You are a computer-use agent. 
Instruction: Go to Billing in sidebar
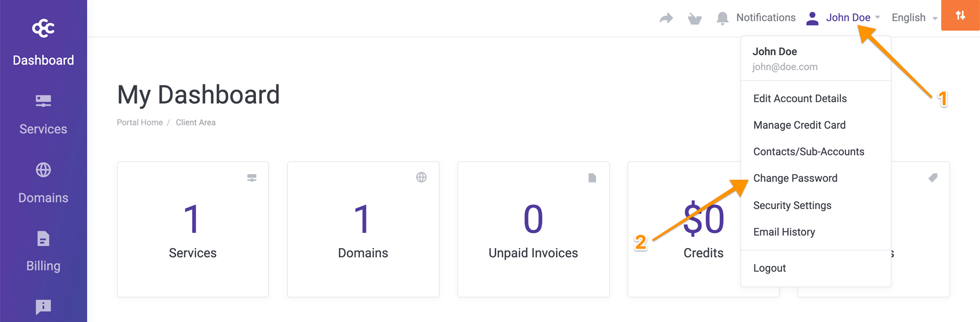(x=43, y=252)
